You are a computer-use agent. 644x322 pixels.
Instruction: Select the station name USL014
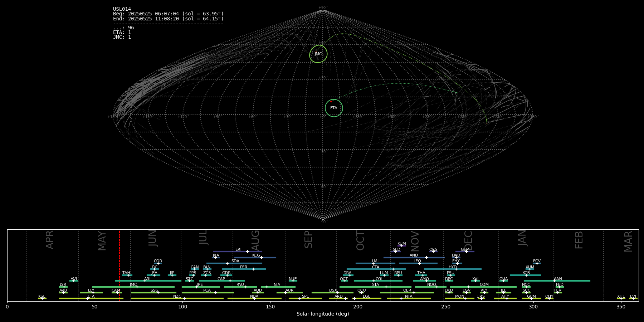pyautogui.click(x=122, y=9)
